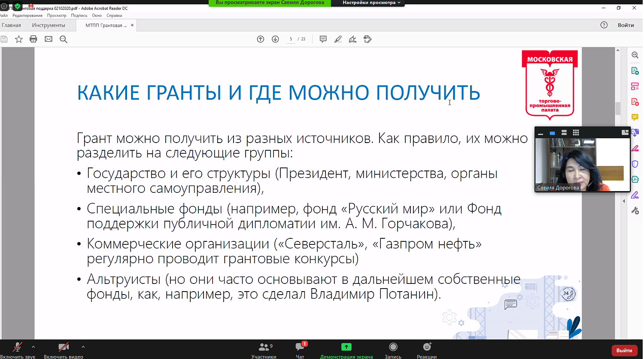Switch video panel to two-row strip view
644x359 pixels.
click(x=564, y=133)
